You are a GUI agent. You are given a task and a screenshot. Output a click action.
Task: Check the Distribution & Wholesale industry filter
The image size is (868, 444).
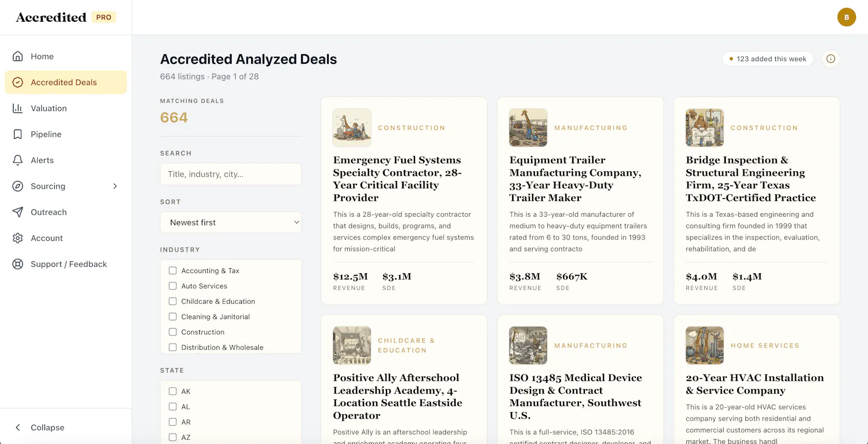pos(173,348)
